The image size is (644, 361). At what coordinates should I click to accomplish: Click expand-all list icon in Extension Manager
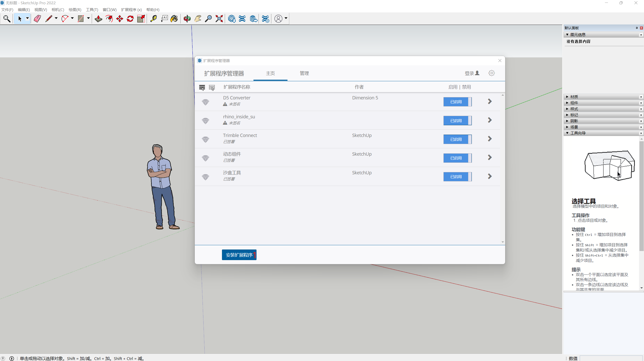(x=202, y=88)
